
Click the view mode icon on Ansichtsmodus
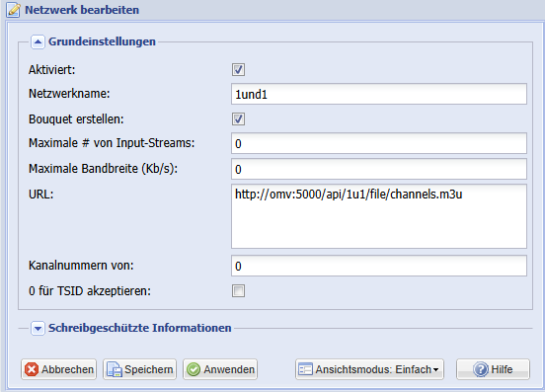305,369
